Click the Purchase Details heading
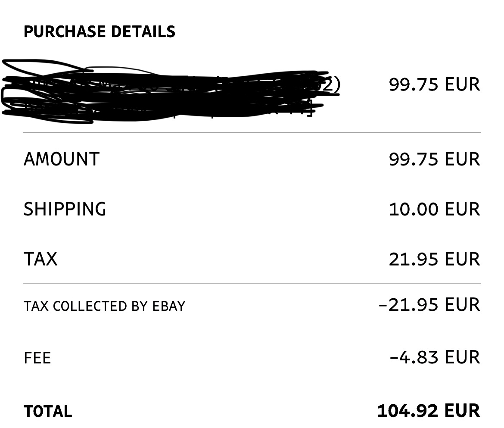 (100, 31)
